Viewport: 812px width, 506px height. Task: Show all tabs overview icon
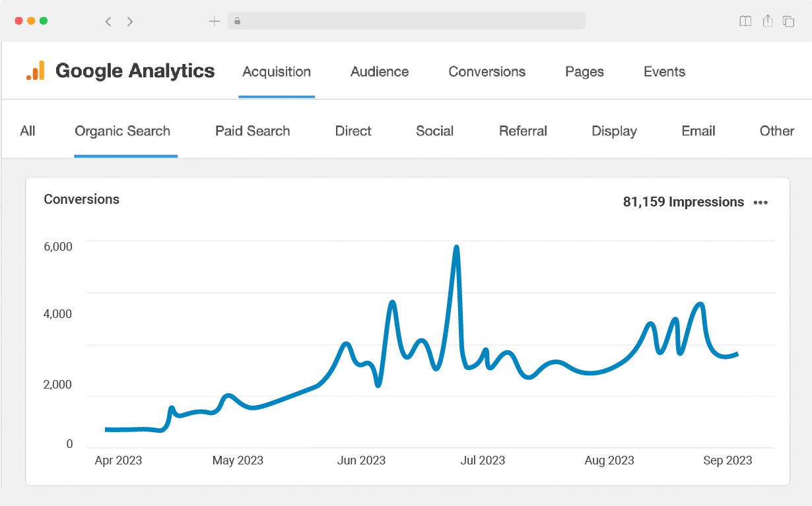coord(788,21)
